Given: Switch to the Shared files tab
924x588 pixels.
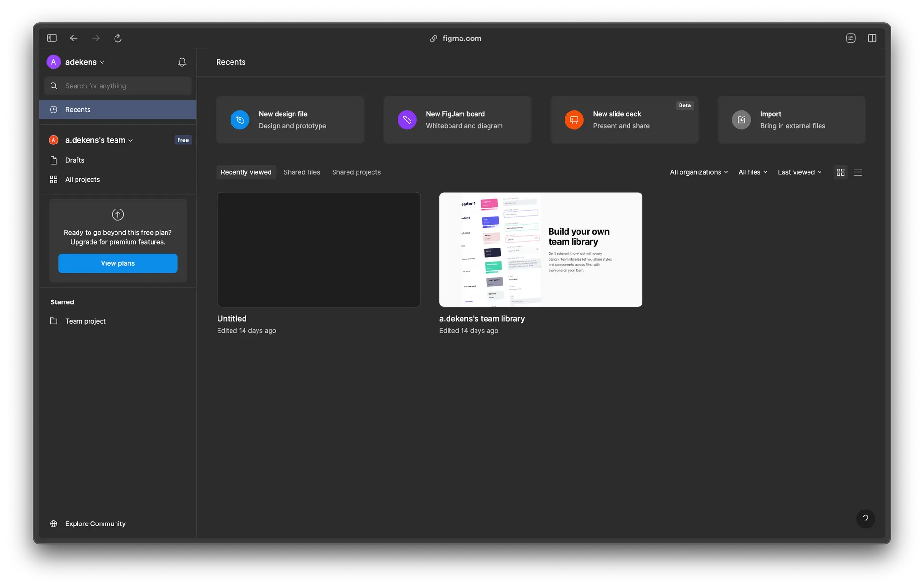Looking at the screenshot, I should 301,172.
